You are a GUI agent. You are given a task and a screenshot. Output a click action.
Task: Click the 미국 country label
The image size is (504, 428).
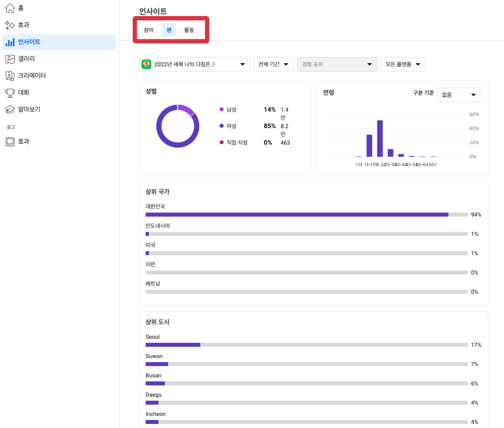coord(150,245)
